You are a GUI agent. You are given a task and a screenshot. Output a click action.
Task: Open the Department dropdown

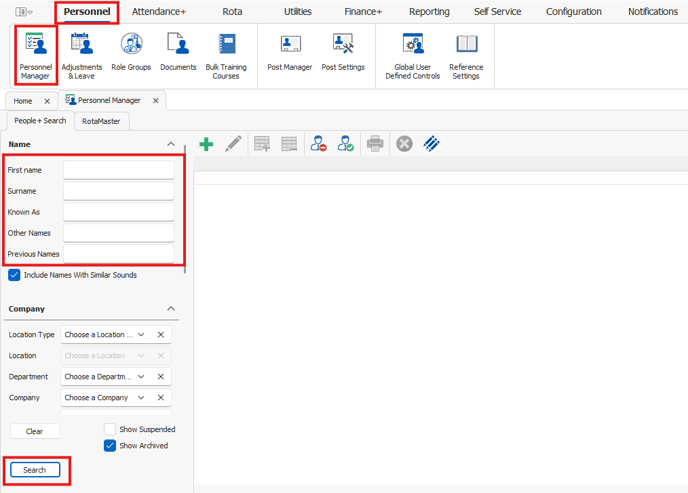point(141,377)
